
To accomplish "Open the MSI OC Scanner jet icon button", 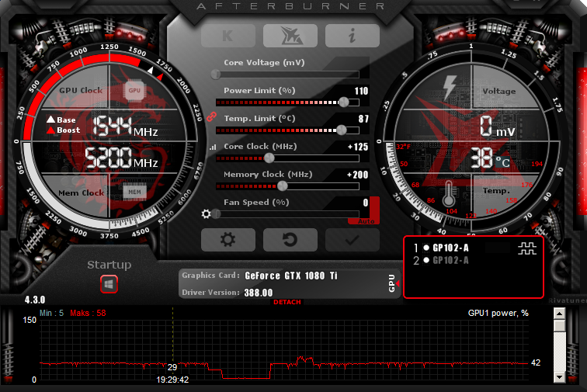I will pyautogui.click(x=290, y=36).
